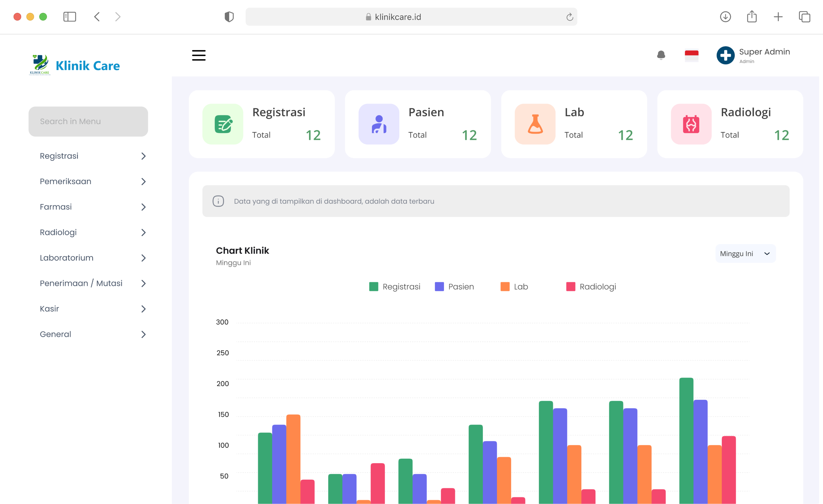
Task: Toggle Registrasi series in chart legend
Action: point(395,287)
